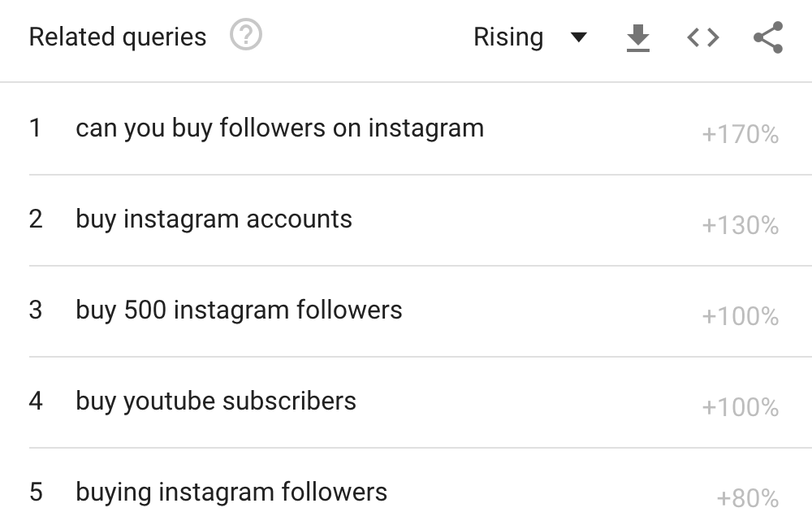Open the Related queries help icon
Screen dimensions: 812x512
[246, 35]
